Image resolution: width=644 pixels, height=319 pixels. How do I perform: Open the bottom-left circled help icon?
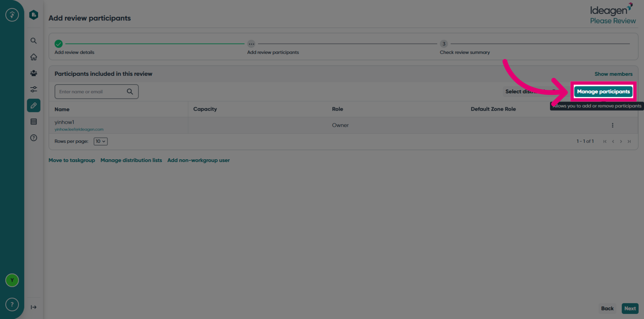[x=12, y=305]
